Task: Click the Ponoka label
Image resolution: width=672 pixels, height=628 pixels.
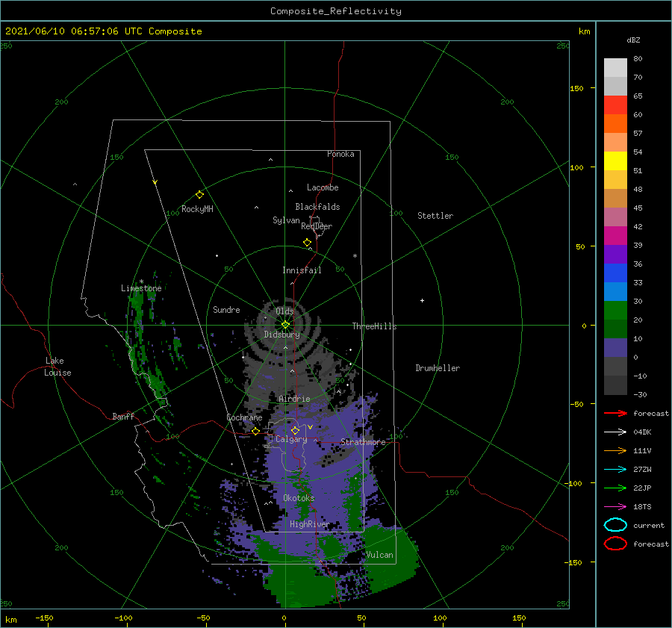Action: click(340, 154)
